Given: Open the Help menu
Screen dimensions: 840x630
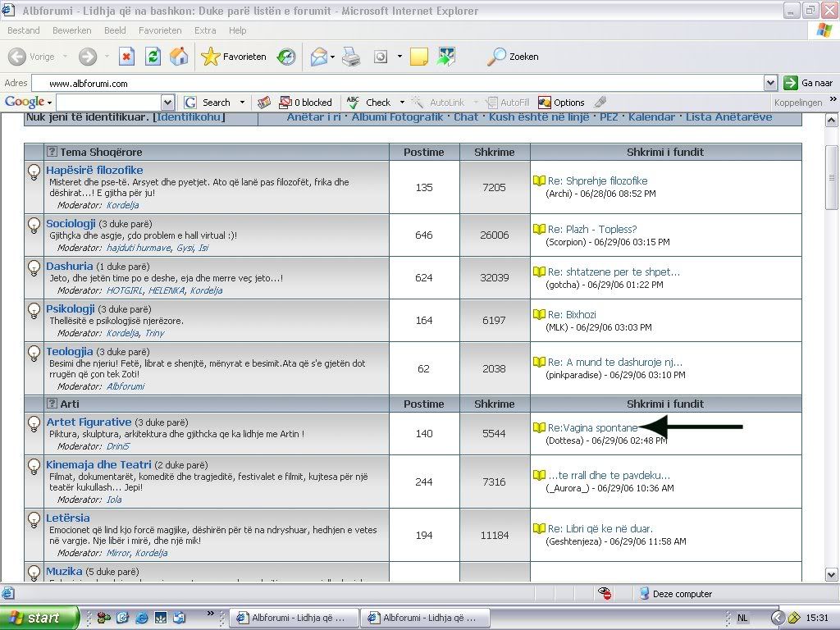Looking at the screenshot, I should (237, 30).
